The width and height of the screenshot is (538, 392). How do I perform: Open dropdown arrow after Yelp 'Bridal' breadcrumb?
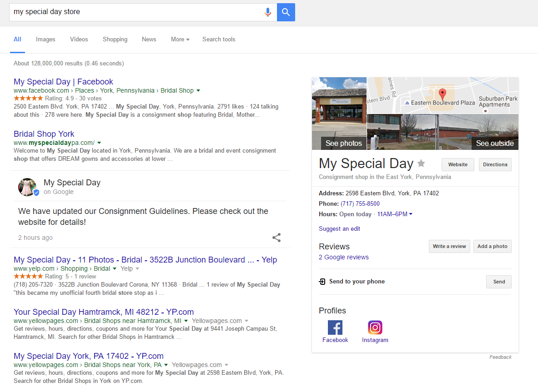pos(115,268)
